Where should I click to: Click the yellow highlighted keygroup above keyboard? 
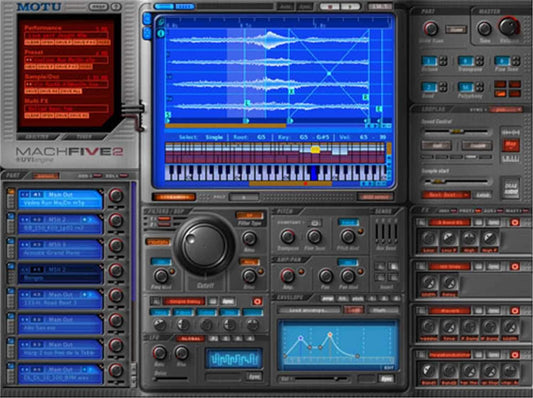click(x=315, y=150)
